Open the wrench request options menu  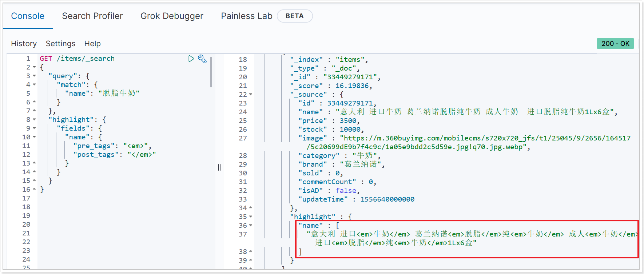[x=202, y=59]
